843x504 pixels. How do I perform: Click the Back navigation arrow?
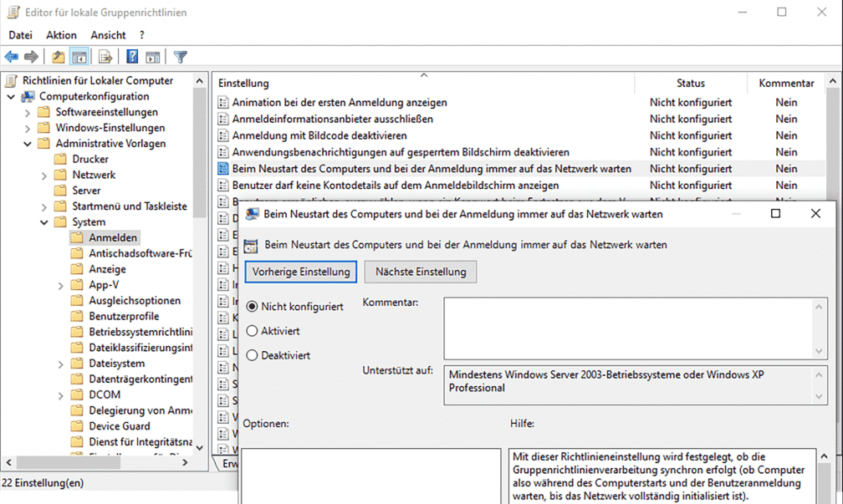tap(12, 56)
